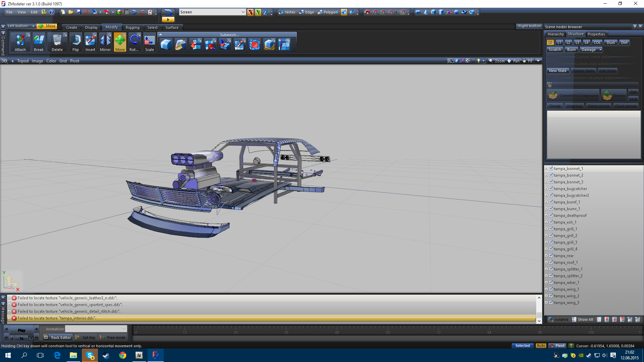The width and height of the screenshot is (644, 362).
Task: Uncheck the tampa_bugcatcher node checkbox
Action: coord(551,189)
